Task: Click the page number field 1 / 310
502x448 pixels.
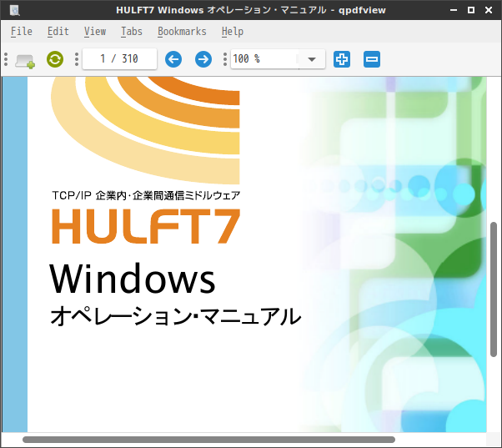Action: pos(119,59)
